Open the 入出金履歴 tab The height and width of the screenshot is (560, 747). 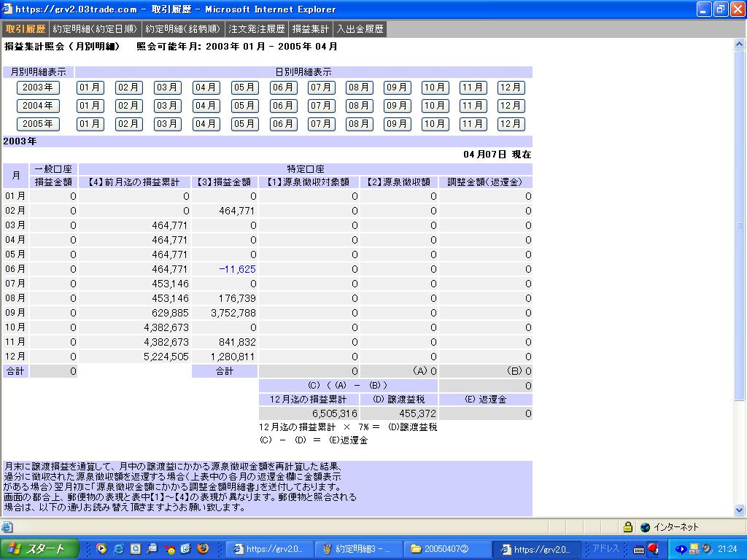click(360, 29)
